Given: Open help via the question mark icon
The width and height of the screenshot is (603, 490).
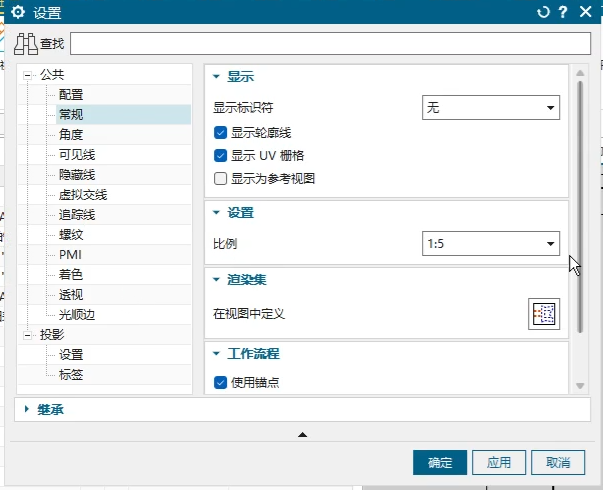Looking at the screenshot, I should tap(563, 12).
